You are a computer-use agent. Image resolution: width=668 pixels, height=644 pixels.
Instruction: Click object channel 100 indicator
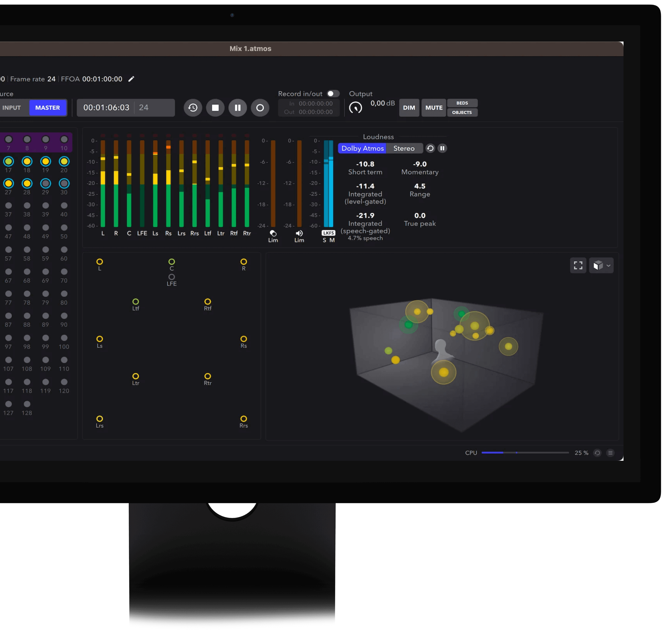(x=64, y=338)
